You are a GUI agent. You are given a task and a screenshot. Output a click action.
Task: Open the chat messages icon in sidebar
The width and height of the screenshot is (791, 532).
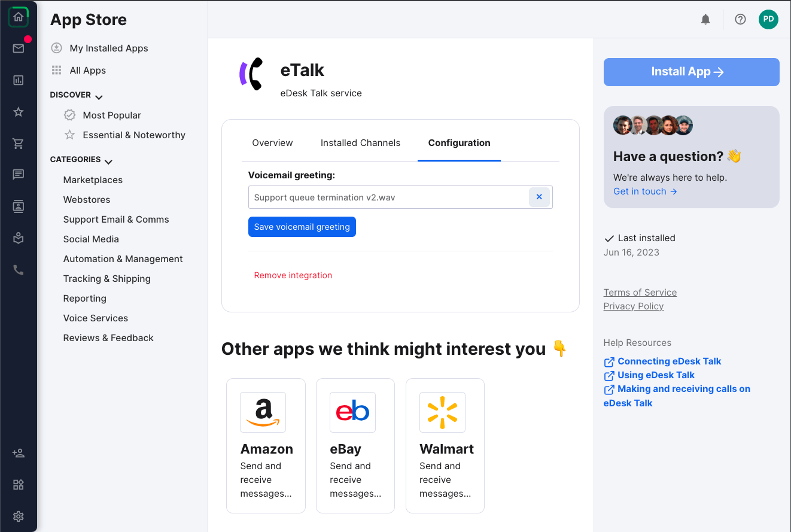pyautogui.click(x=19, y=174)
